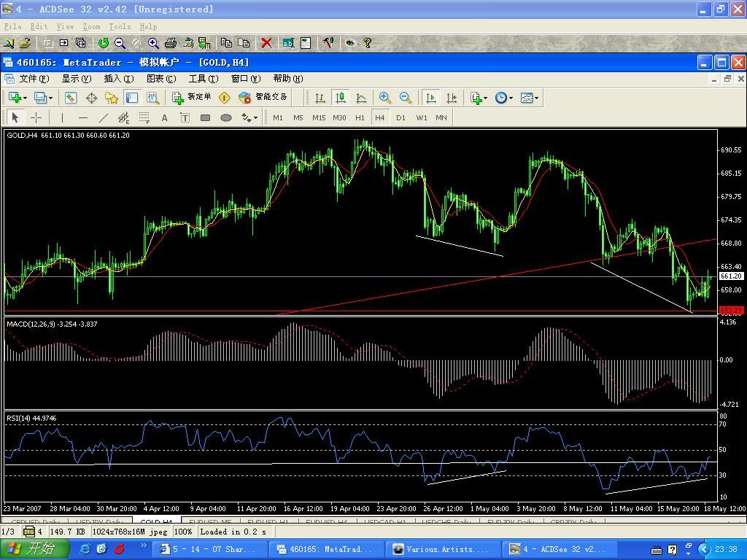Click the 智能交易 expert advisors button
This screenshot has width=747, height=560.
click(x=263, y=97)
